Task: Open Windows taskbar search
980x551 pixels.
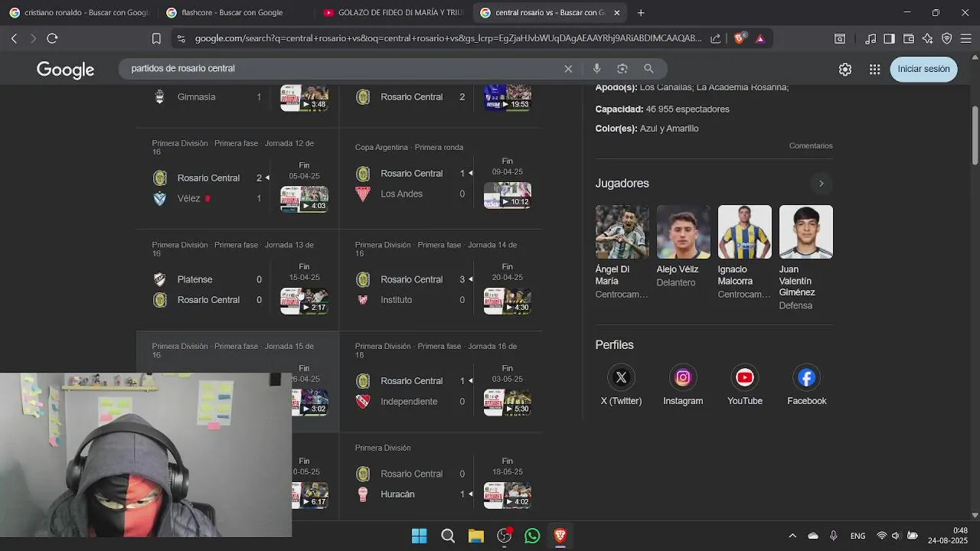Action: [x=448, y=536]
